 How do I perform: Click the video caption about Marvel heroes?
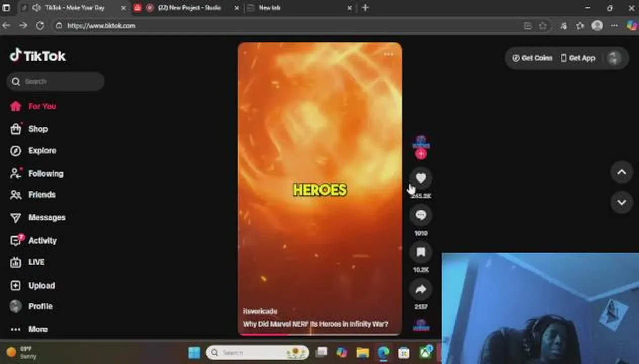pos(315,324)
